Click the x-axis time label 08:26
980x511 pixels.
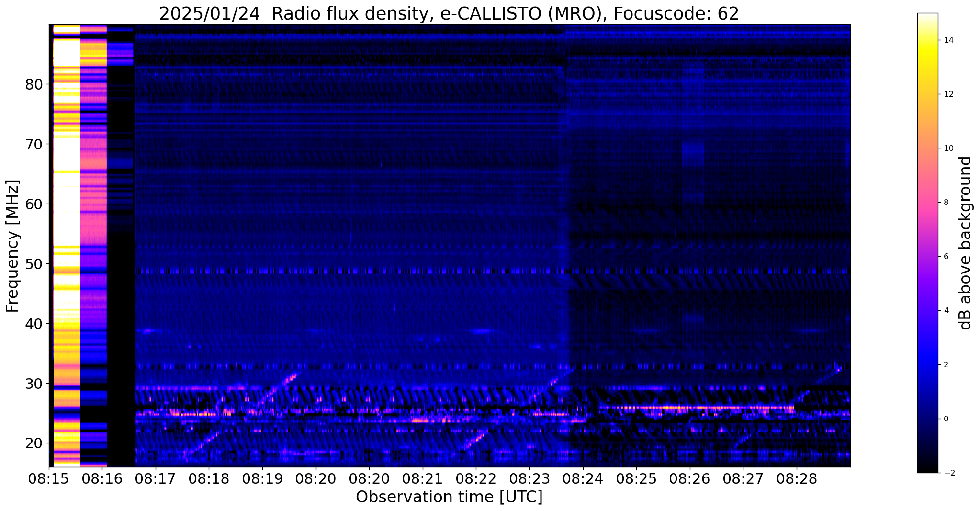tap(690, 479)
